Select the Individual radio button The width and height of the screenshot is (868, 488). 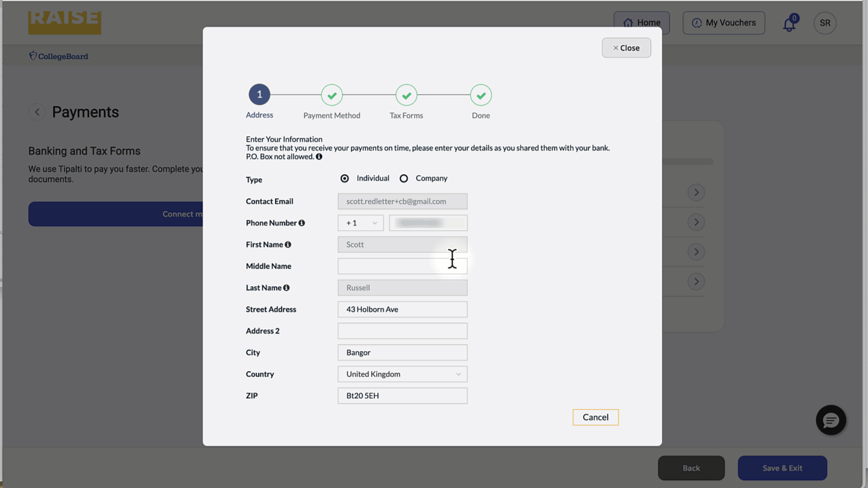(x=345, y=178)
